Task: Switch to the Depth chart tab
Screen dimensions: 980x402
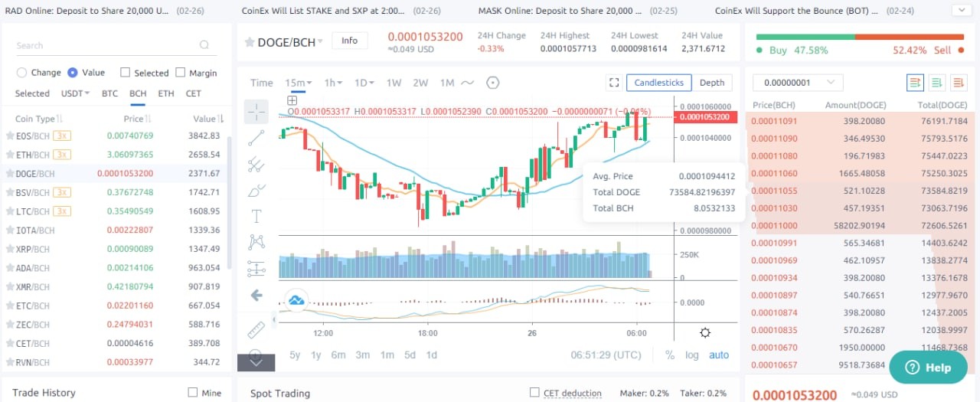Action: pos(712,83)
